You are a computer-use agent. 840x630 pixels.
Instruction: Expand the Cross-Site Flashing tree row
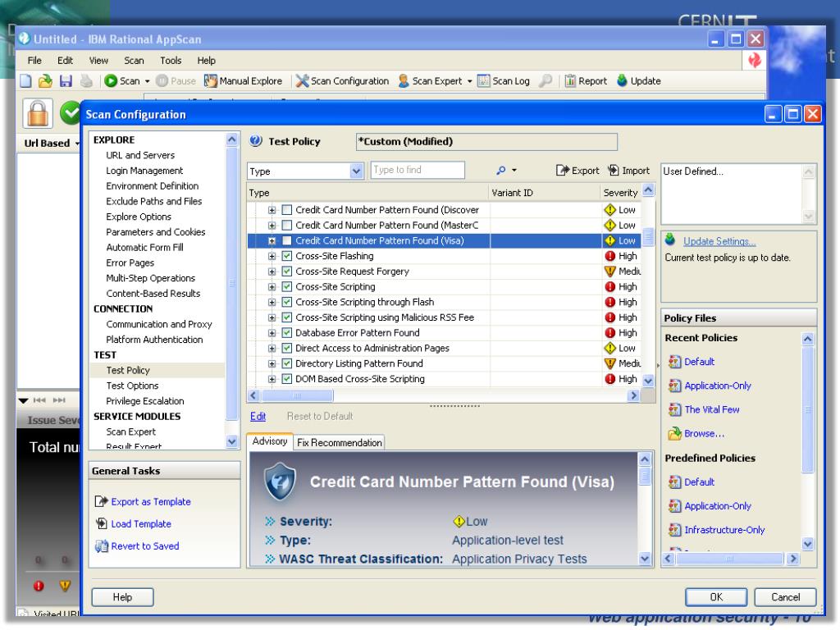click(x=272, y=256)
